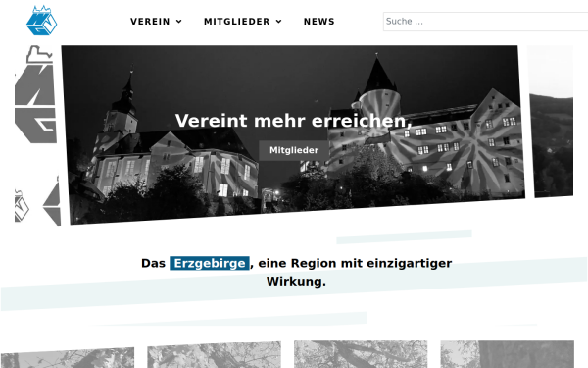The width and height of the screenshot is (588, 368).
Task: Open the first tree photo thumbnail
Action: [x=67, y=358]
